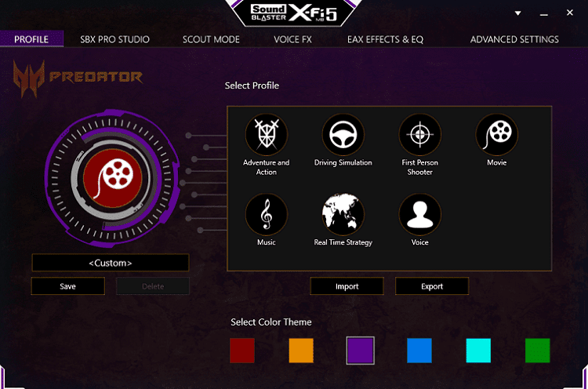Viewport: 588px width, 389px height.
Task: Apply the cyan color theme
Action: 478,351
